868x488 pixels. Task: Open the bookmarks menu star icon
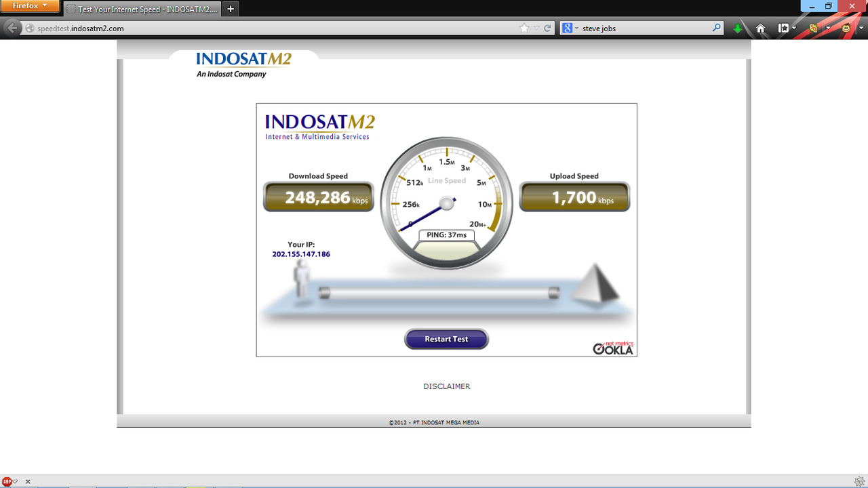pyautogui.click(x=784, y=28)
